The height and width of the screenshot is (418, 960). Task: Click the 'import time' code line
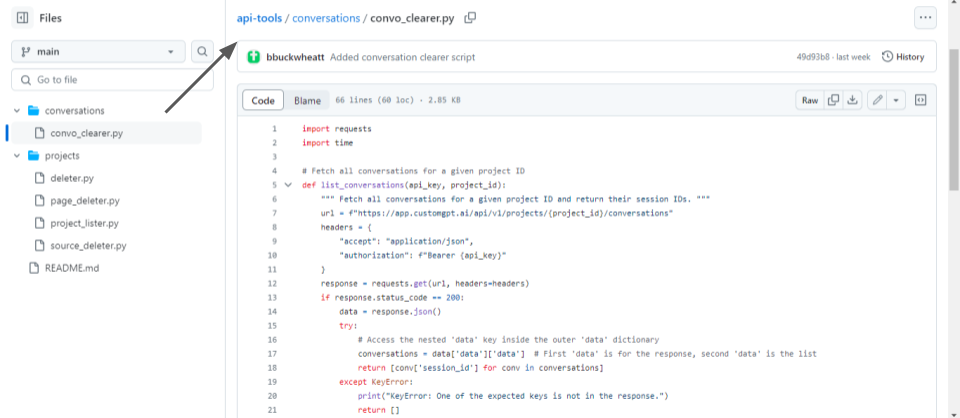click(328, 143)
